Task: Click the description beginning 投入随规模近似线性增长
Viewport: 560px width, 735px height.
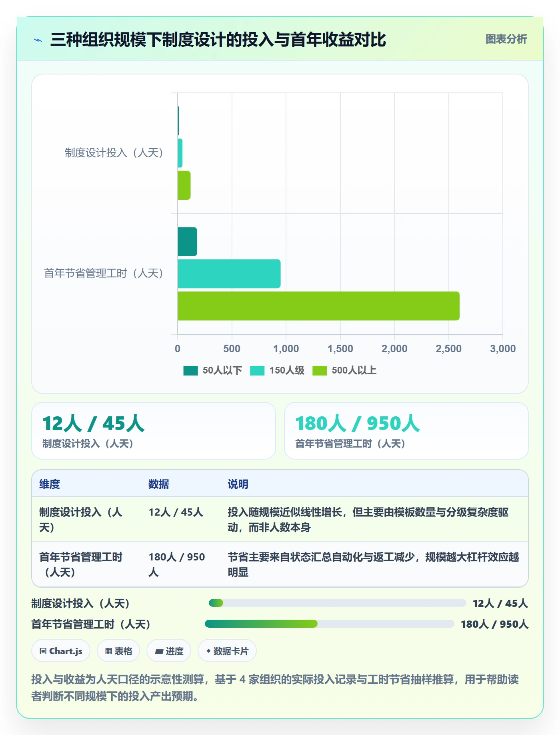Action: 368,520
